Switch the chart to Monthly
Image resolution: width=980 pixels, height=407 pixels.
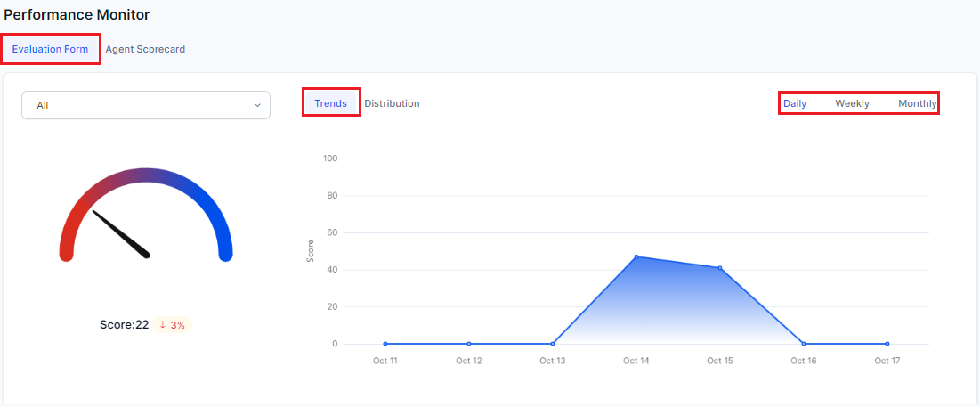click(917, 103)
